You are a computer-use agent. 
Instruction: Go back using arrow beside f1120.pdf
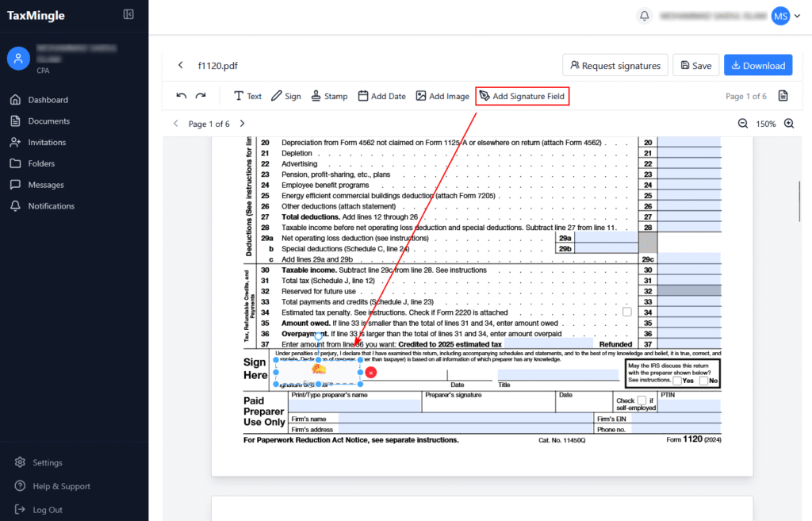[180, 66]
